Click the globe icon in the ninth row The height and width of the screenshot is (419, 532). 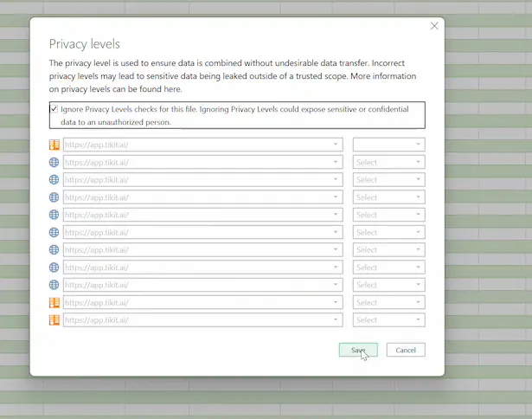point(54,285)
